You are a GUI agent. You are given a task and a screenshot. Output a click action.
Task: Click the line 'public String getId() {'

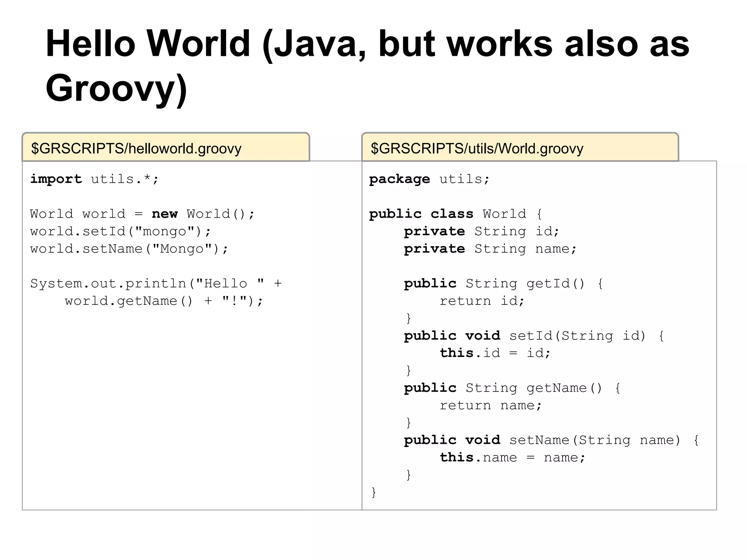tap(504, 283)
